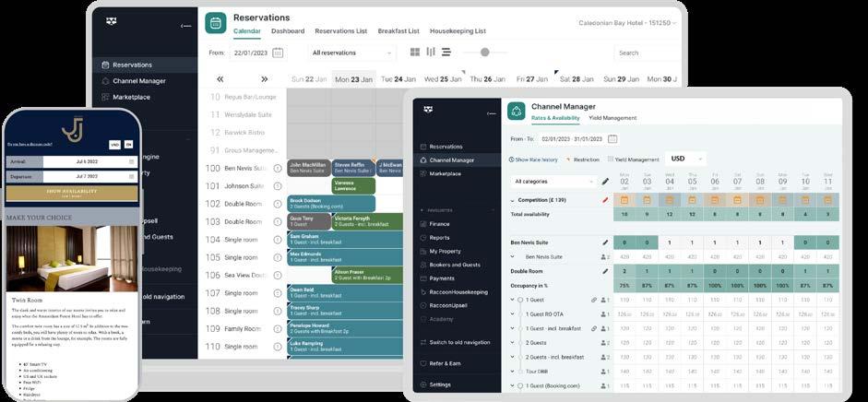Click the zoom slider handle in Reservations toolbar

tap(485, 52)
